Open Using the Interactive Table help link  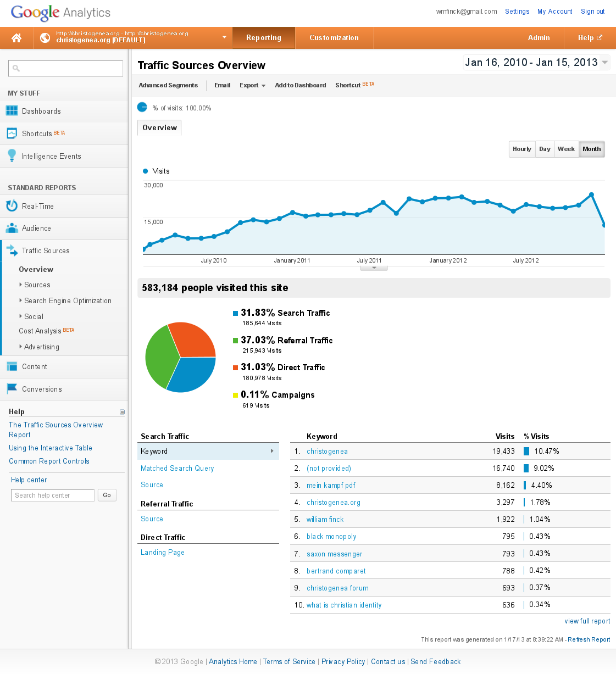tap(51, 448)
